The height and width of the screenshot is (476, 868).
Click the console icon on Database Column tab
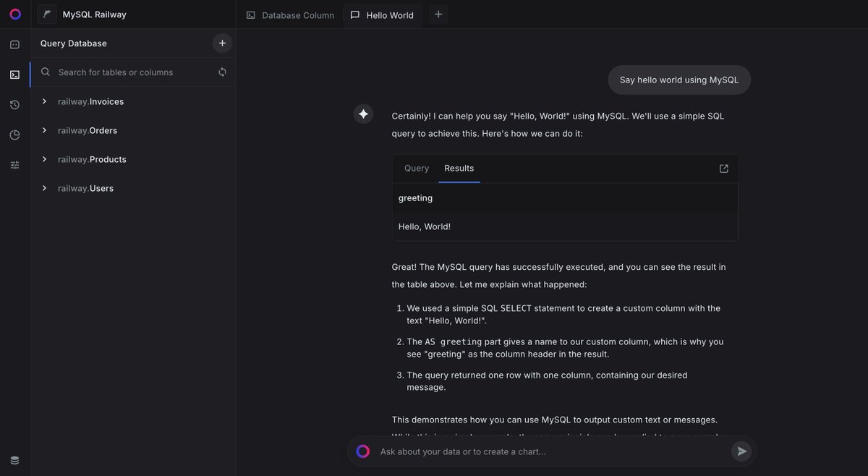[x=251, y=15]
